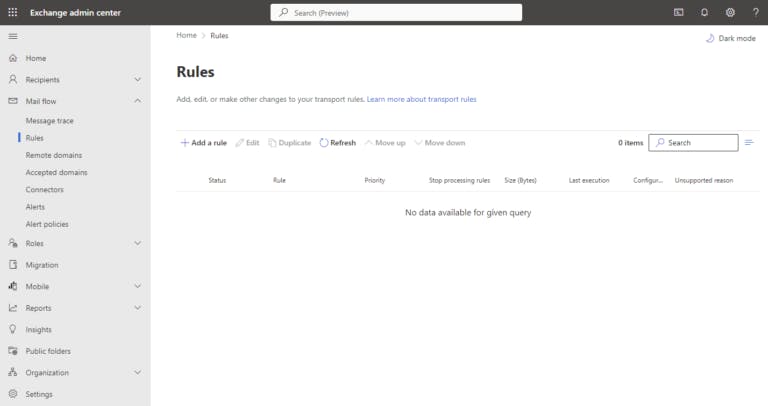Click the Organization icon in sidebar
Image resolution: width=768 pixels, height=406 pixels.
click(13, 372)
